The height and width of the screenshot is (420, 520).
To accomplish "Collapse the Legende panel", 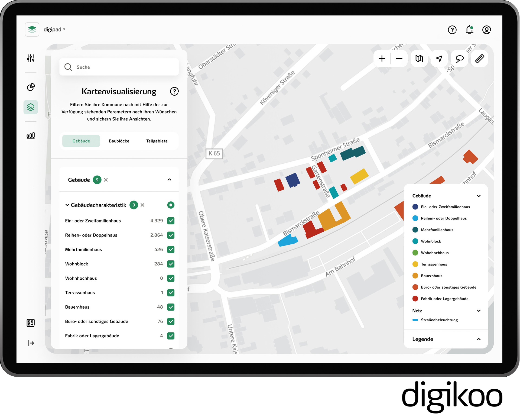I will (x=479, y=339).
